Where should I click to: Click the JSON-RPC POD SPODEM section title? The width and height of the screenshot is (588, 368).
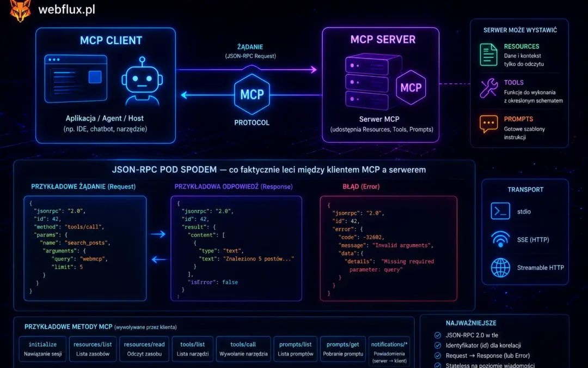269,170
